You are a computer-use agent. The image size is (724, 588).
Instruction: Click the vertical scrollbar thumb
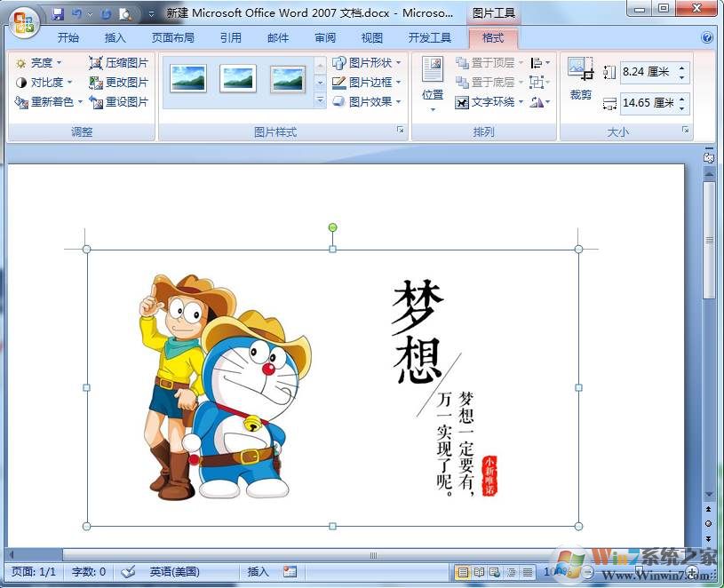[x=709, y=241]
